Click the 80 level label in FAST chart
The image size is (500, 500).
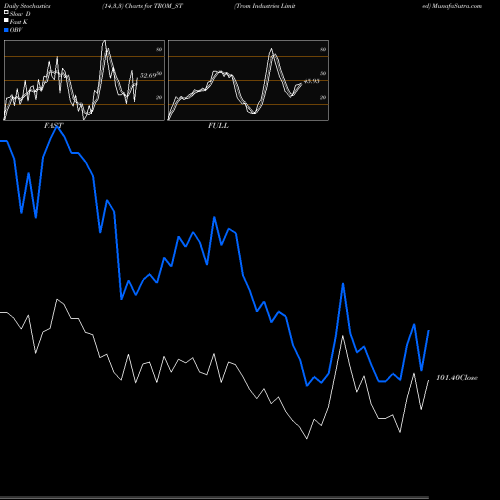click(x=159, y=49)
